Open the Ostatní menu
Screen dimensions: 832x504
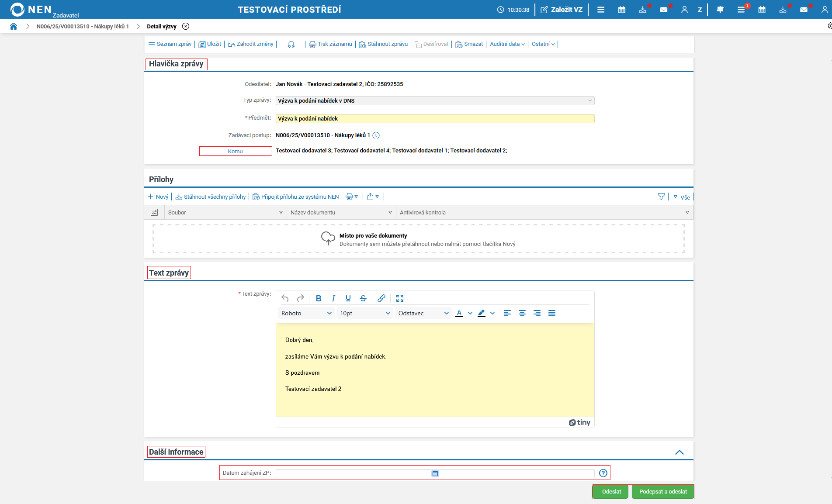543,44
